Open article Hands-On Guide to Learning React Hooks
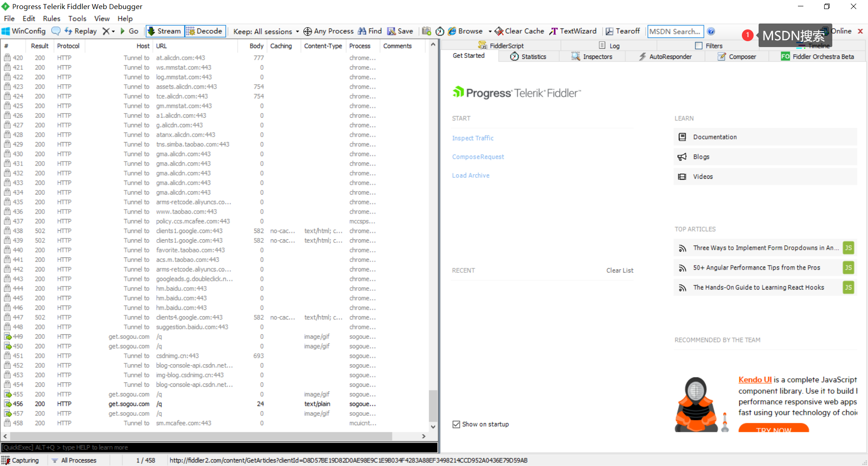Screen dimensions: 868x466 (x=765, y=288)
